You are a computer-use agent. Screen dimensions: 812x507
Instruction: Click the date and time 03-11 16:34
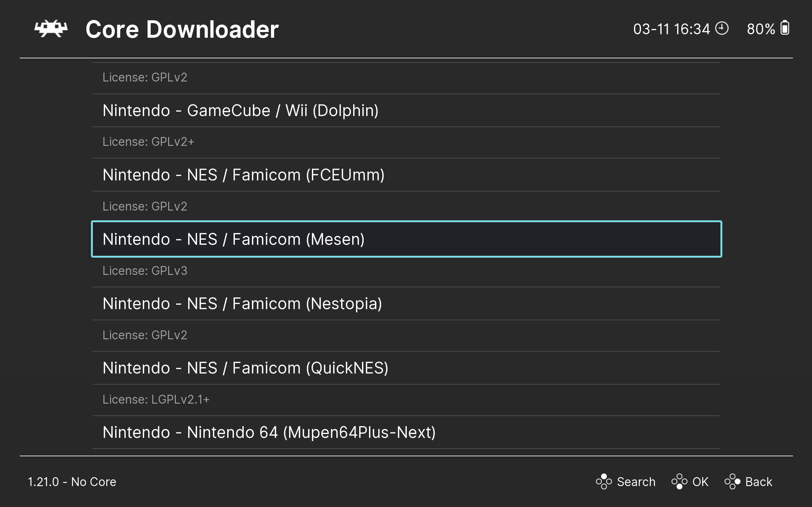671,29
